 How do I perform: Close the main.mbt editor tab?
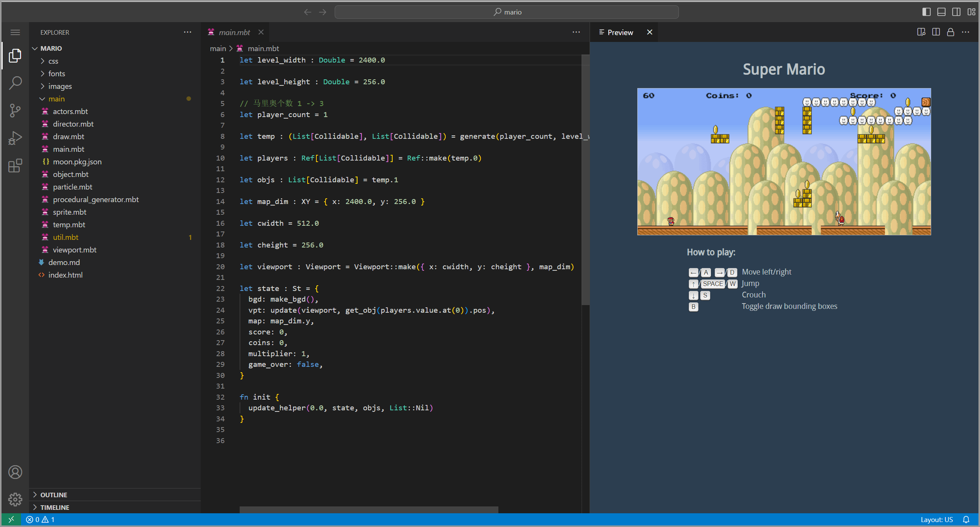point(261,32)
